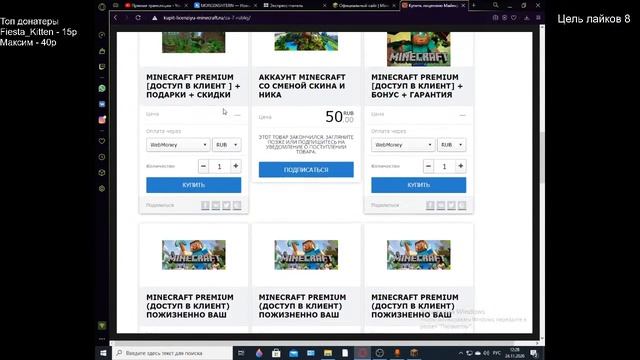Decrease quantity in ПОДАРКИ + СКИДКИ card
The width and height of the screenshot is (640, 360).
pos(203,166)
